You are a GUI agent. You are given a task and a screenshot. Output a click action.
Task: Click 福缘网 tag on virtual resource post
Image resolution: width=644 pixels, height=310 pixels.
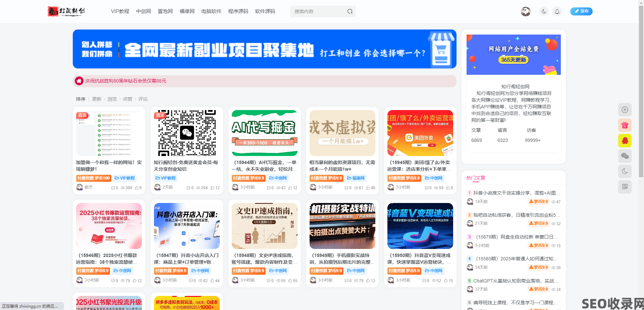356,178
